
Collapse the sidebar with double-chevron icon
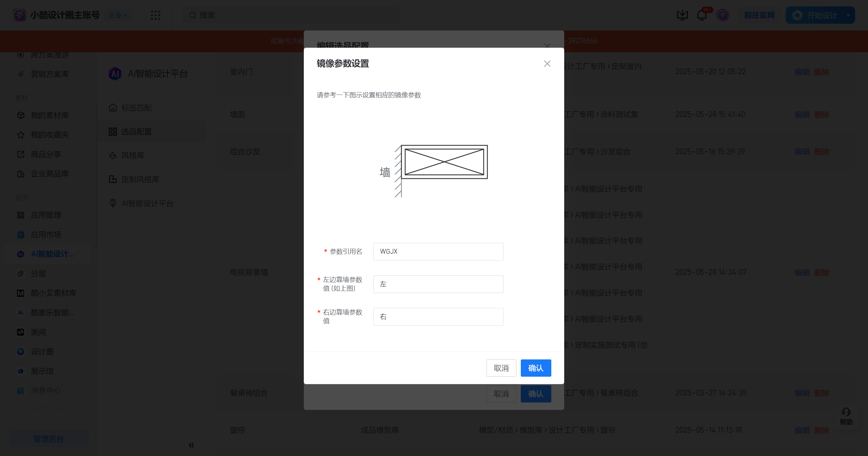tap(191, 445)
